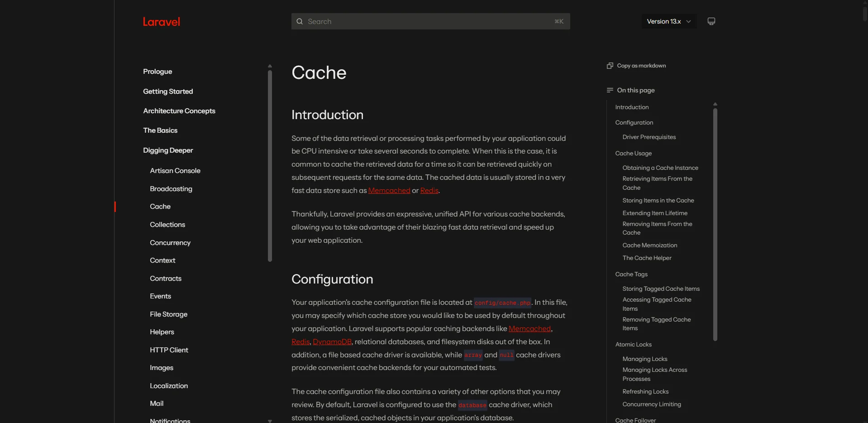Open Artisan Console docs page
Viewport: 868px width, 423px height.
175,171
